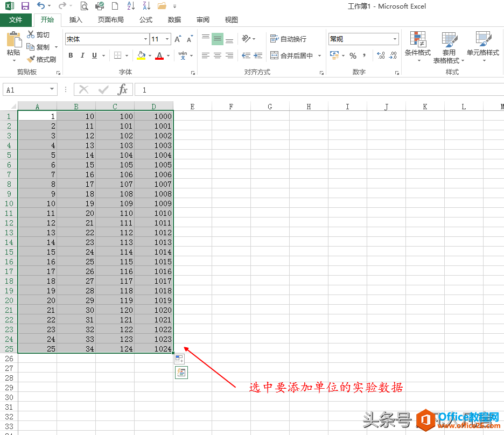Open the Quick Analysis icon below selection

pos(181,373)
